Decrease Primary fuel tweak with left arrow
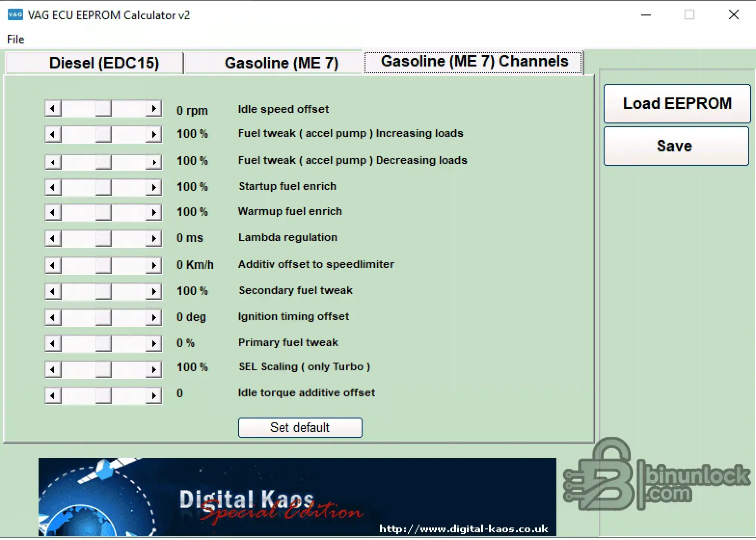756x540 pixels. pos(53,344)
